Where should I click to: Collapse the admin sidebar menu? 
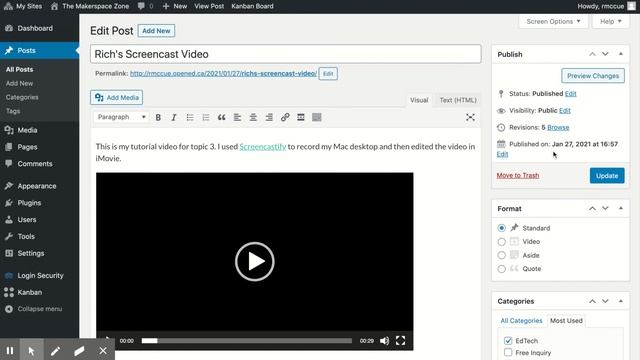tap(39, 309)
